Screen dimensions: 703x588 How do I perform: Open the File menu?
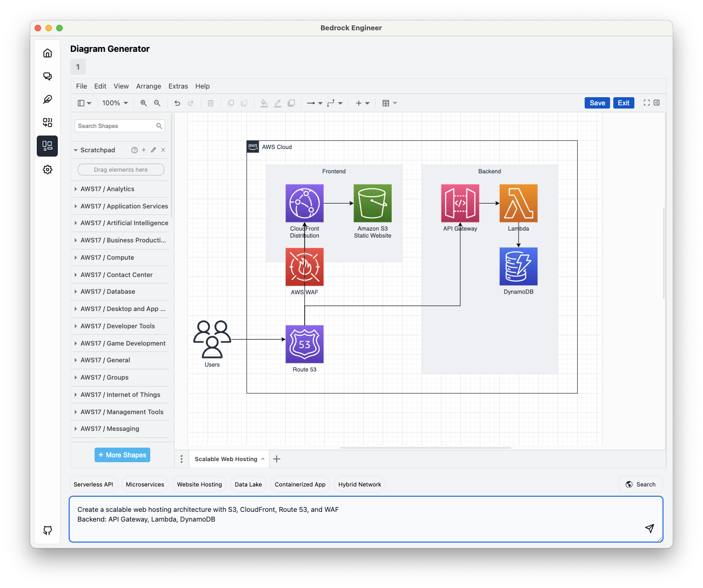tap(82, 86)
